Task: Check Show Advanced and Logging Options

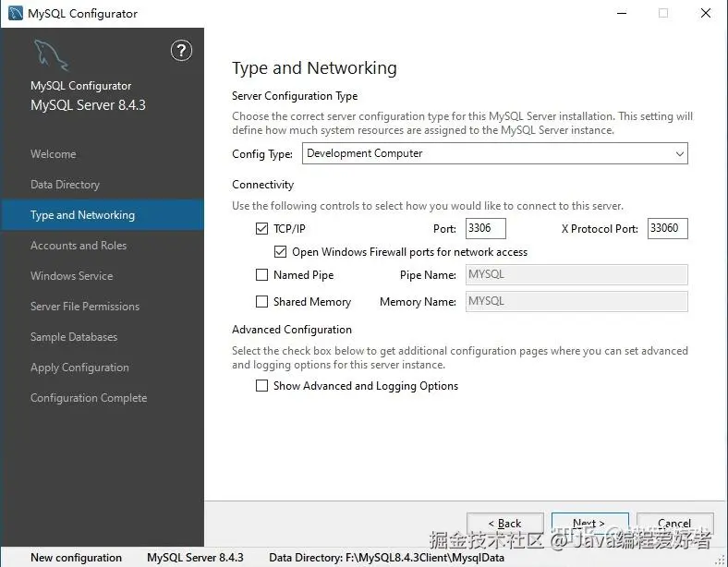Action: [261, 386]
